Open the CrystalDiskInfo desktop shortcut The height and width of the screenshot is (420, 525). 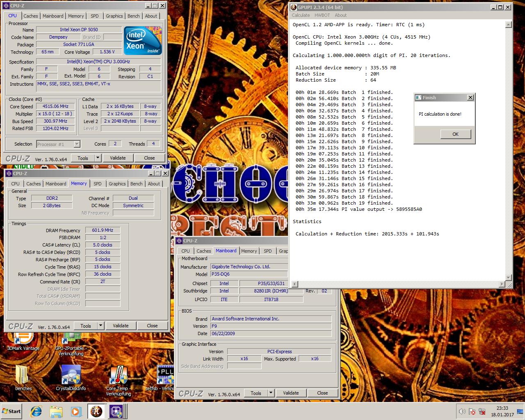71,377
